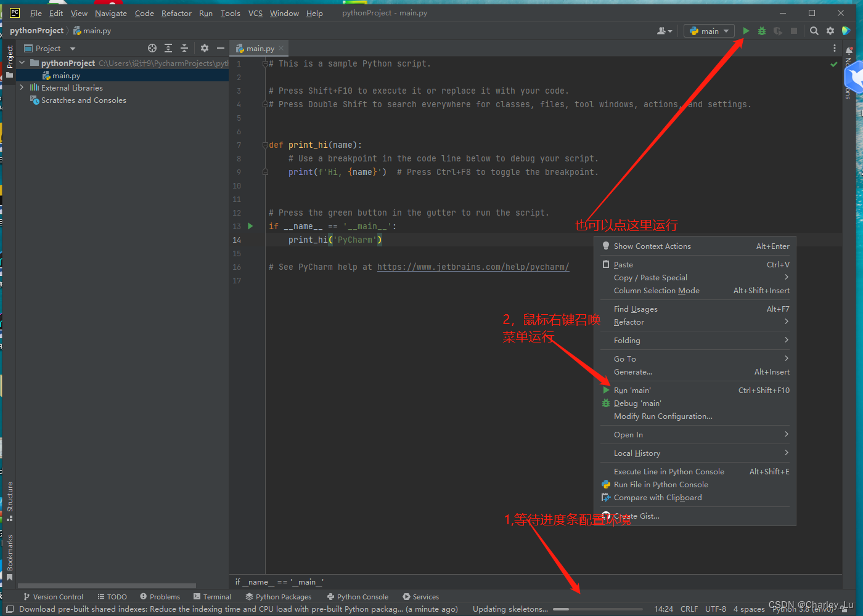
Task: Click the run-with-coverage toolbar icon
Action: click(778, 31)
